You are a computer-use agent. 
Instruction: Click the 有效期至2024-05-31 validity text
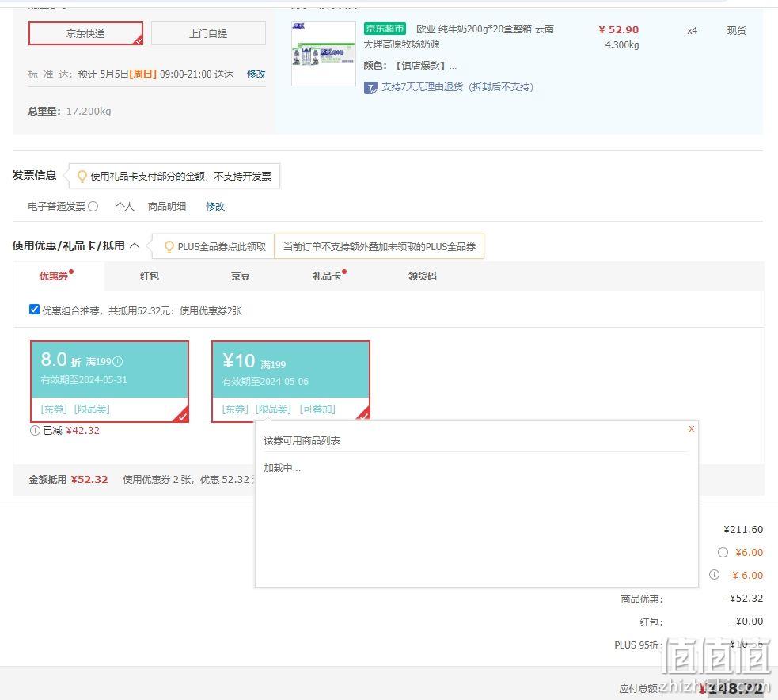[84, 380]
